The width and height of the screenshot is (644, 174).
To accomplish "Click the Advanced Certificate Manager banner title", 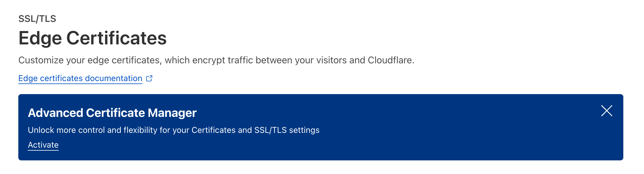I will (x=112, y=113).
